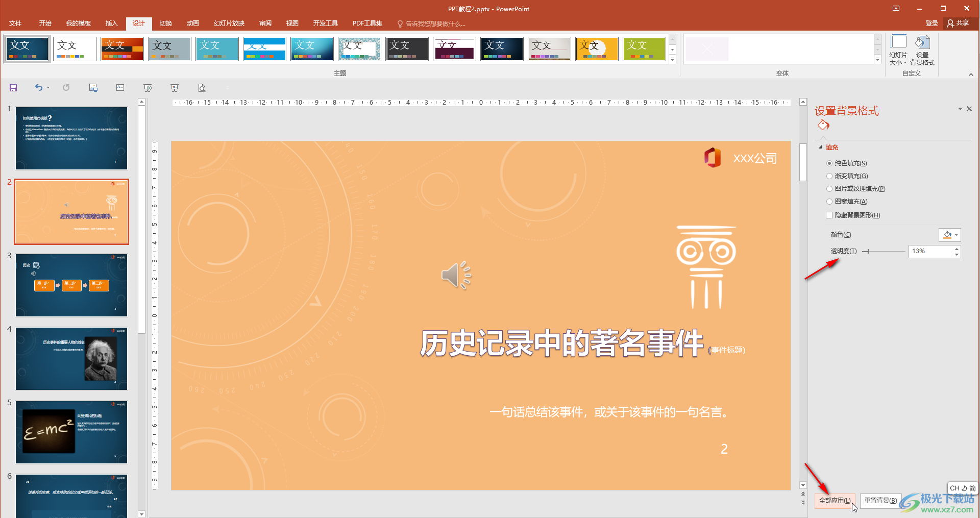Screen dimensions: 980x518
Task: Collapse the Fill (填充) section
Action: click(821, 147)
